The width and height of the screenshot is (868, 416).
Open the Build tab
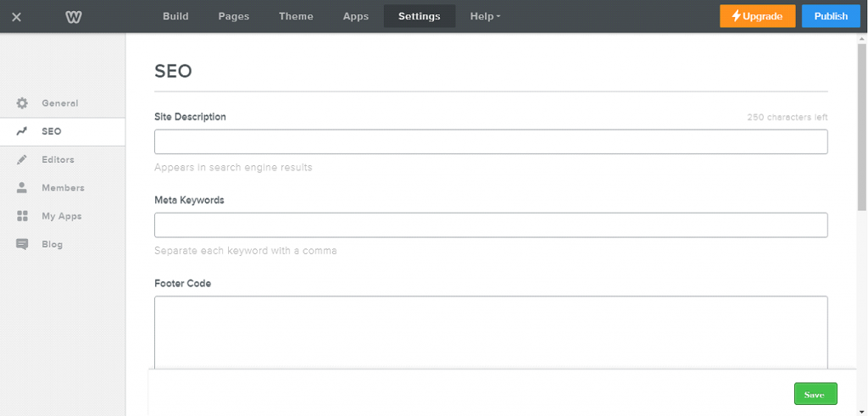[175, 16]
